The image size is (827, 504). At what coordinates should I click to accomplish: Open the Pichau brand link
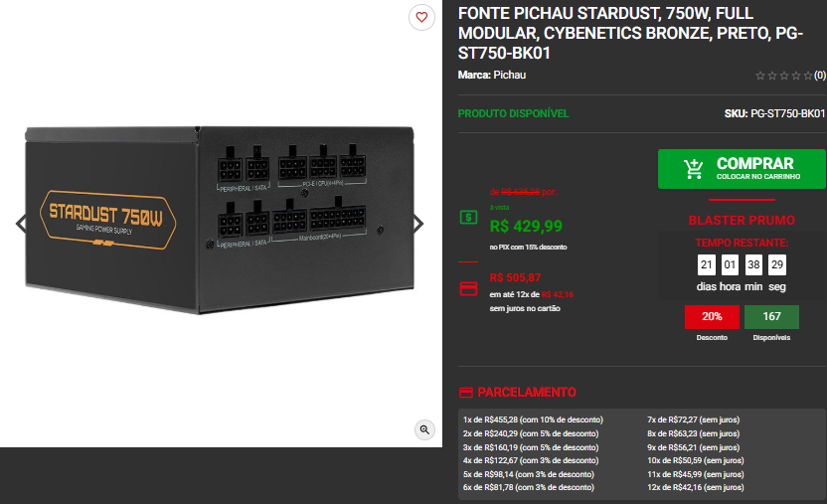[509, 75]
